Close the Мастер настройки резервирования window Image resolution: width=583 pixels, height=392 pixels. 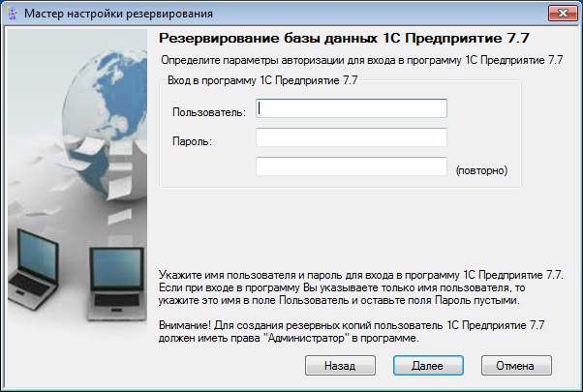(x=563, y=13)
